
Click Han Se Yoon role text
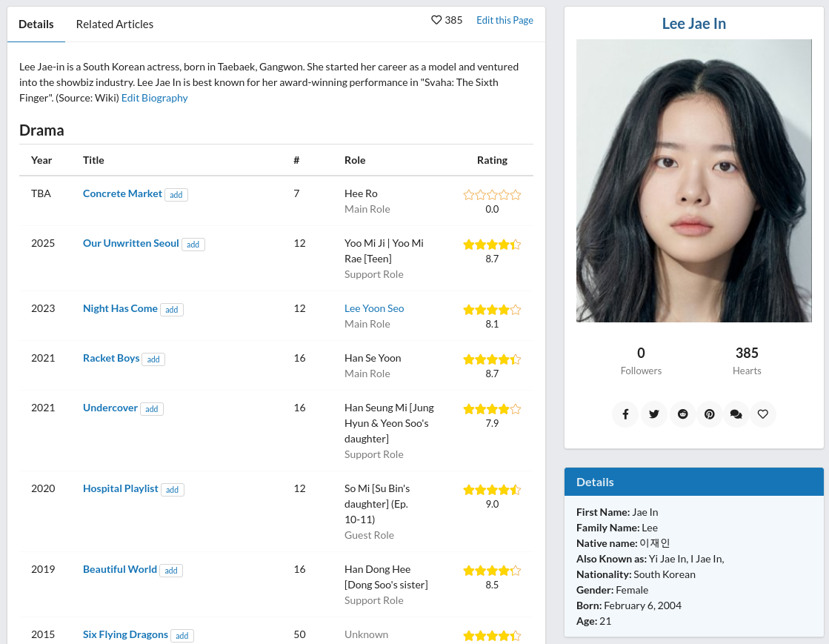[x=373, y=358]
